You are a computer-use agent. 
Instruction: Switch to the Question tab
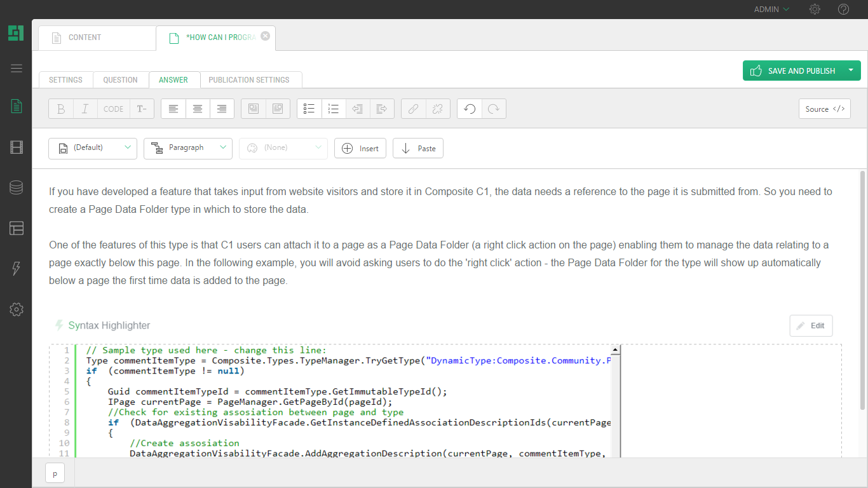tap(121, 80)
